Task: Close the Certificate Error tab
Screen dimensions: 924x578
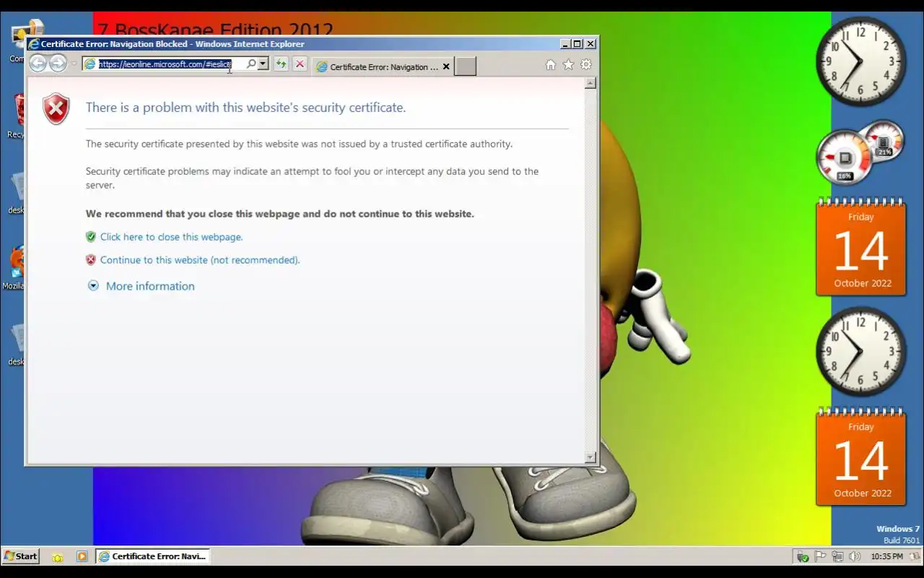Action: click(x=446, y=66)
